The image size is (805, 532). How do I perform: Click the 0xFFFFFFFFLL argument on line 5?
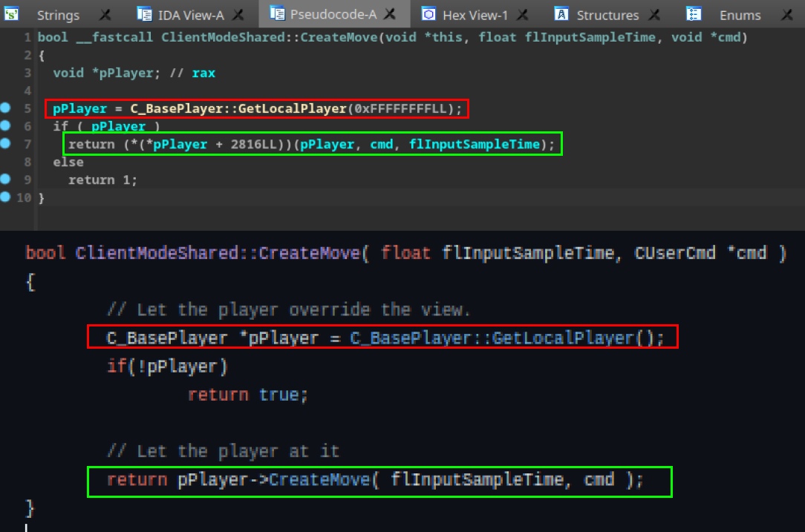click(402, 109)
